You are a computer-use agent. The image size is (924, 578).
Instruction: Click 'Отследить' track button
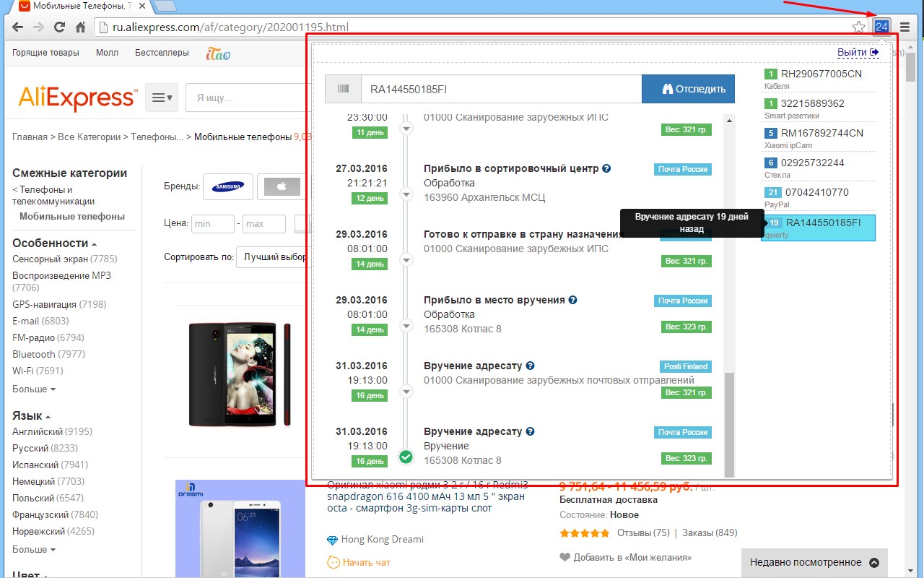688,89
